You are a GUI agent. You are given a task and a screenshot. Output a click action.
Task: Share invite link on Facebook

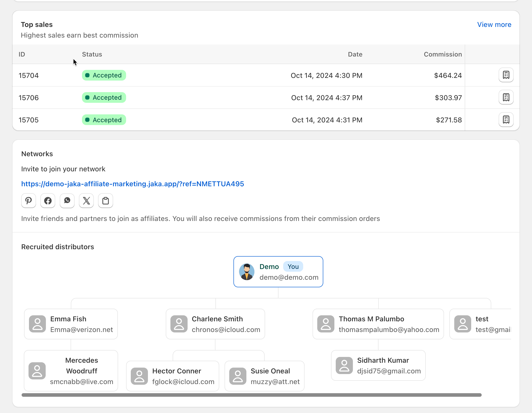coord(48,201)
